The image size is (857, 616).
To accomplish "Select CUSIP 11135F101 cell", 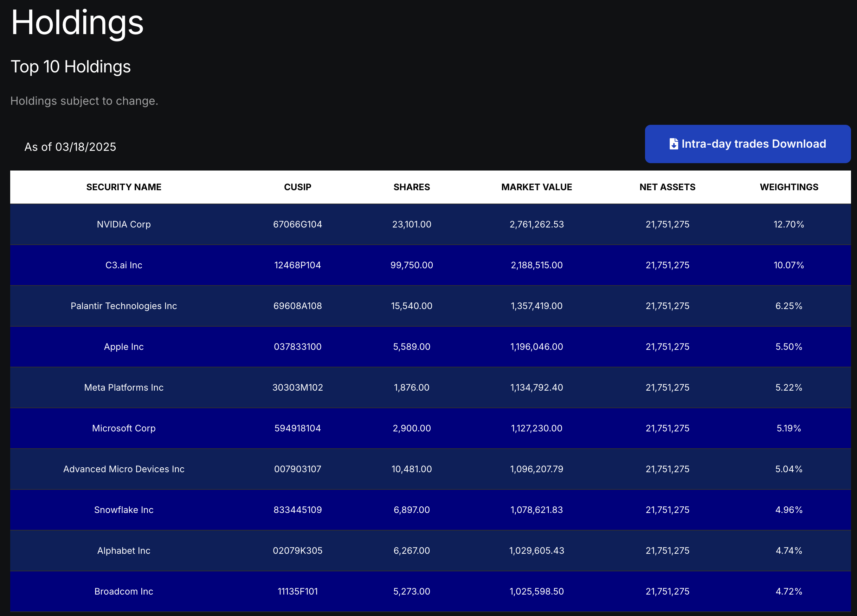I will tap(297, 592).
